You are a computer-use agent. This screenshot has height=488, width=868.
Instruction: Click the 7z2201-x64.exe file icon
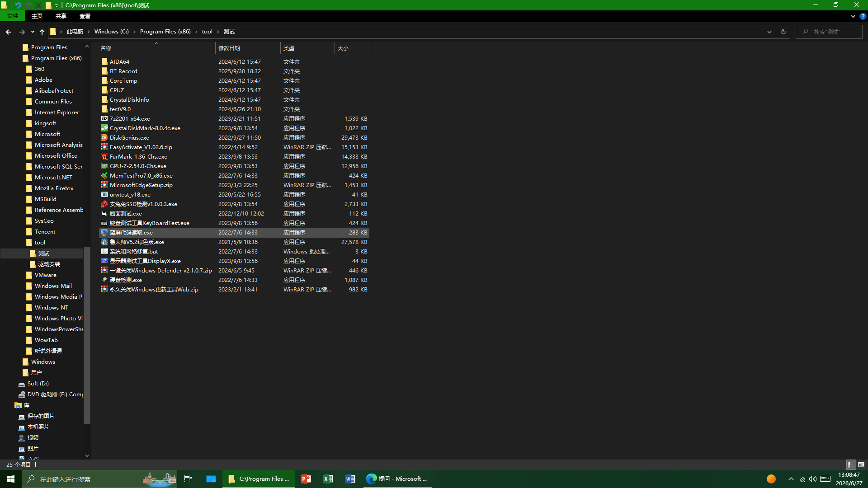click(104, 118)
